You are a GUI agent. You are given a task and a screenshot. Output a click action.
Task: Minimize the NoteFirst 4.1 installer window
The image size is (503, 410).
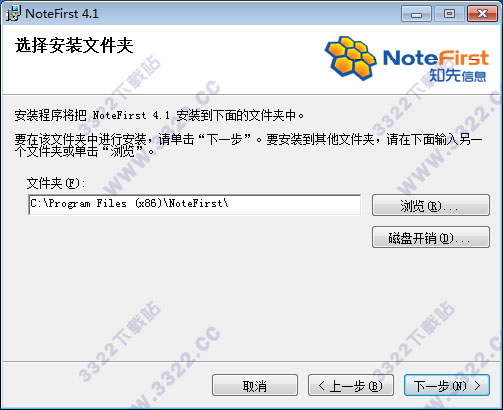pyautogui.click(x=416, y=14)
